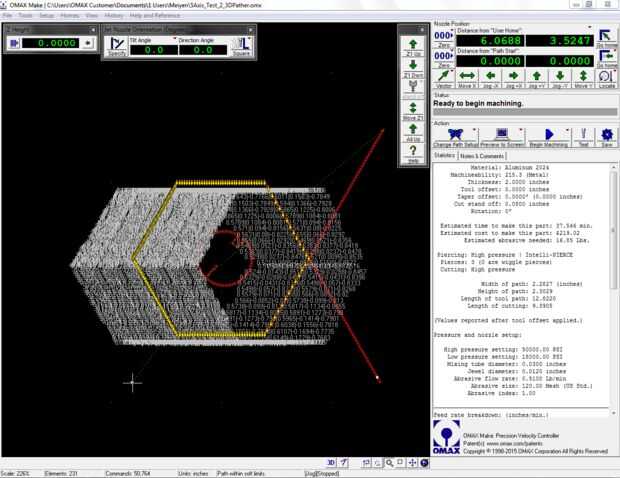Click 'Ready to begin machining.' status text
The width and height of the screenshot is (620, 478).
click(478, 103)
